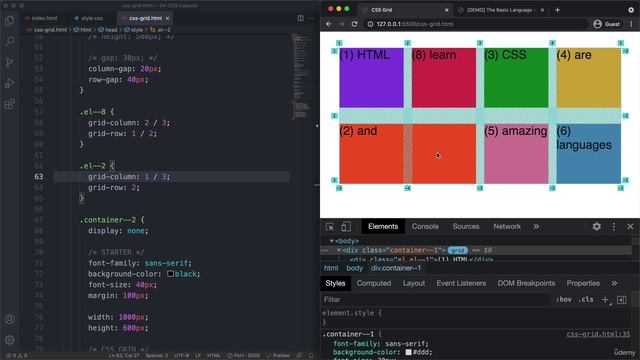The height and width of the screenshot is (360, 640).
Task: Show more Styles sidebar tabs chevron
Action: pyautogui.click(x=614, y=283)
